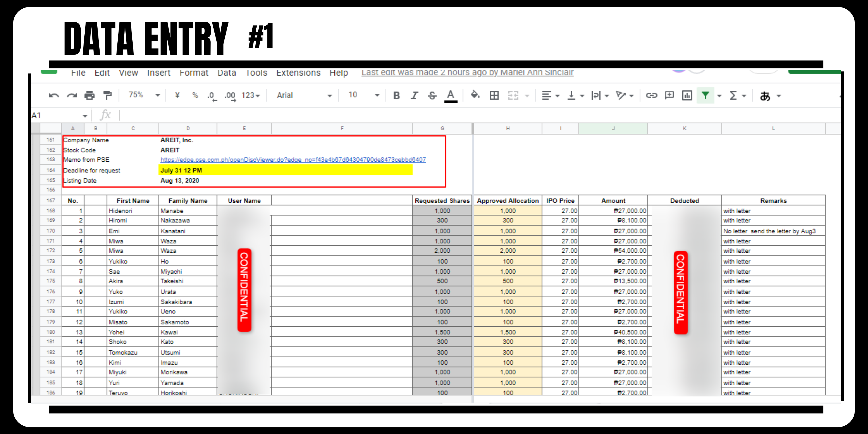Open the 75% zoom dropdown
Screen dimensions: 868x434
tap(144, 95)
